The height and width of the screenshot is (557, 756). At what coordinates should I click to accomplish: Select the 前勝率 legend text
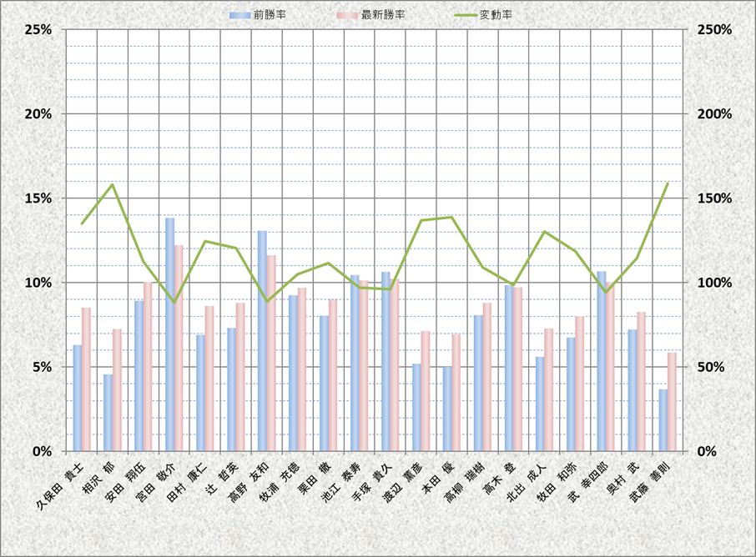[270, 15]
